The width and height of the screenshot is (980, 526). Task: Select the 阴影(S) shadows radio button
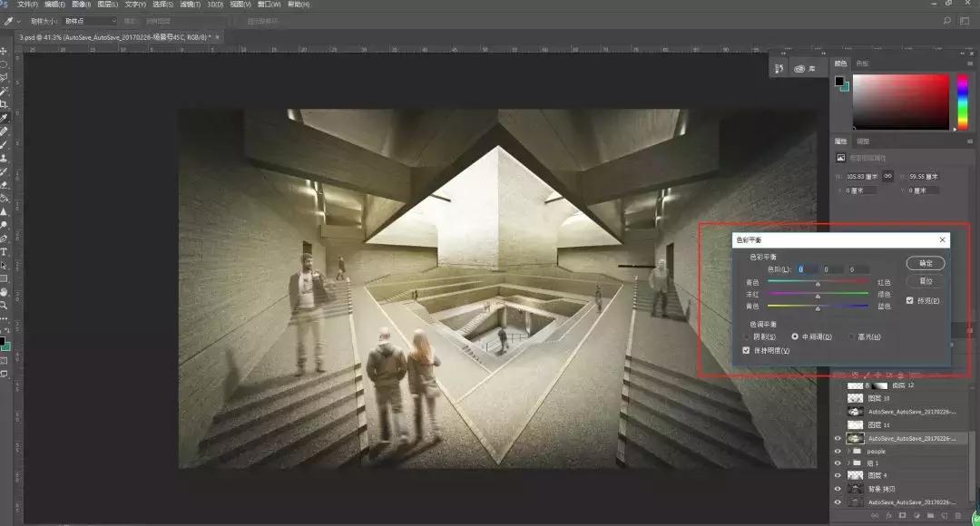(x=746, y=336)
